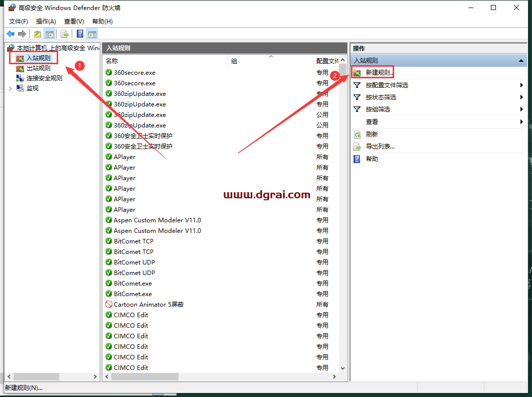
Task: Expand the 监视 tree node
Action: 10,88
